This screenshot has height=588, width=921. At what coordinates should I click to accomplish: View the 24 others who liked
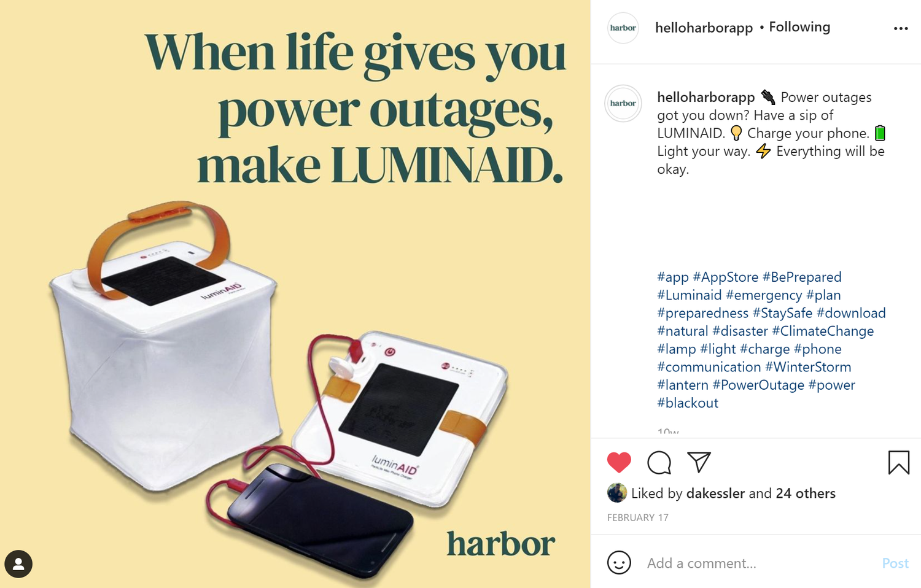coord(806,493)
